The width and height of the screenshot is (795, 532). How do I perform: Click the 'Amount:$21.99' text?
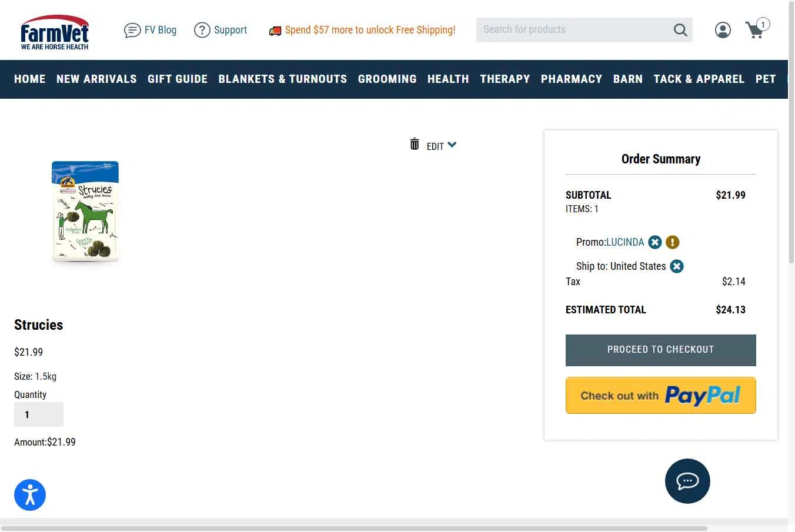(45, 442)
